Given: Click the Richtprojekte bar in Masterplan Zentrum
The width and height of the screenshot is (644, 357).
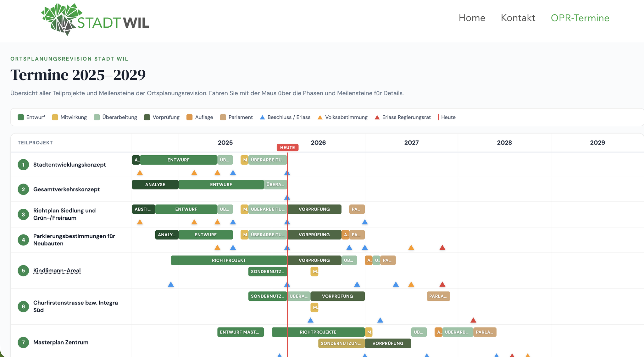Looking at the screenshot, I should [318, 332].
